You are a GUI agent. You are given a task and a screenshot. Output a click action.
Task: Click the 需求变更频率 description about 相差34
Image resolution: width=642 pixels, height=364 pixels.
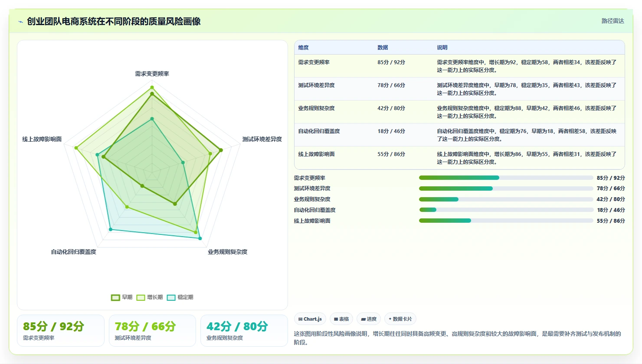point(527,66)
